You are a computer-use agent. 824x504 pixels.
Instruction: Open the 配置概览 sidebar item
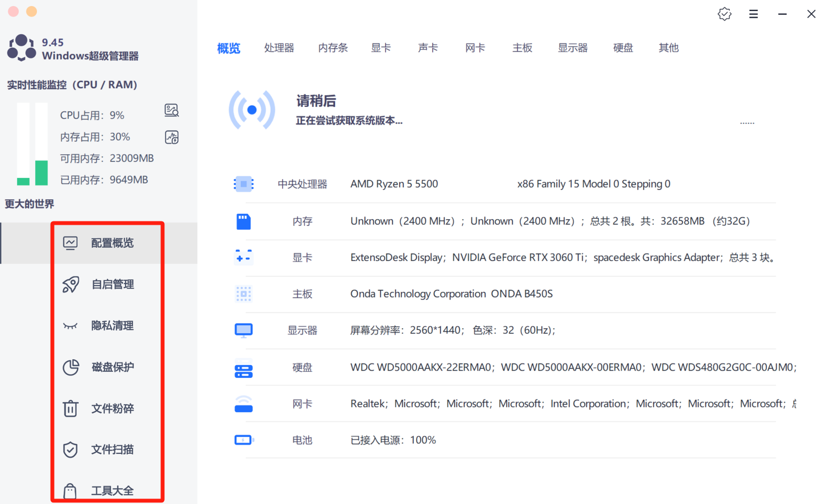(x=99, y=243)
